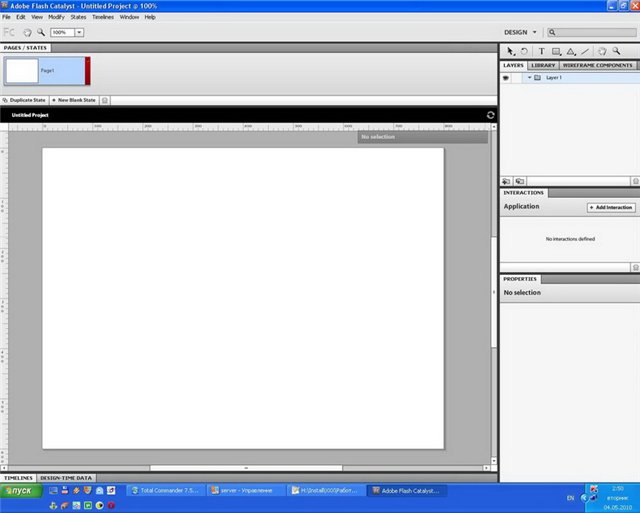Toggle visibility eye of Layer 1

coord(506,77)
